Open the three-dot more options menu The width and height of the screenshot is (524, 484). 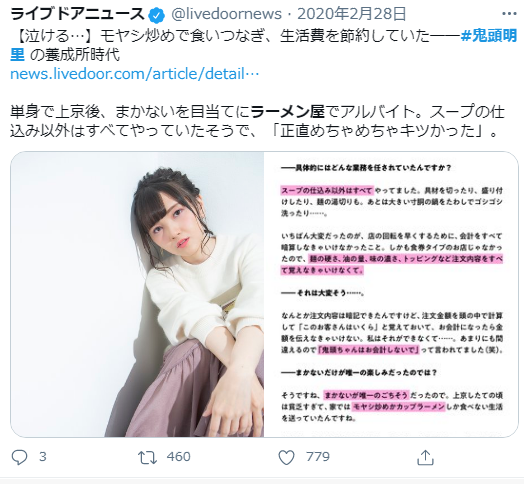509,14
